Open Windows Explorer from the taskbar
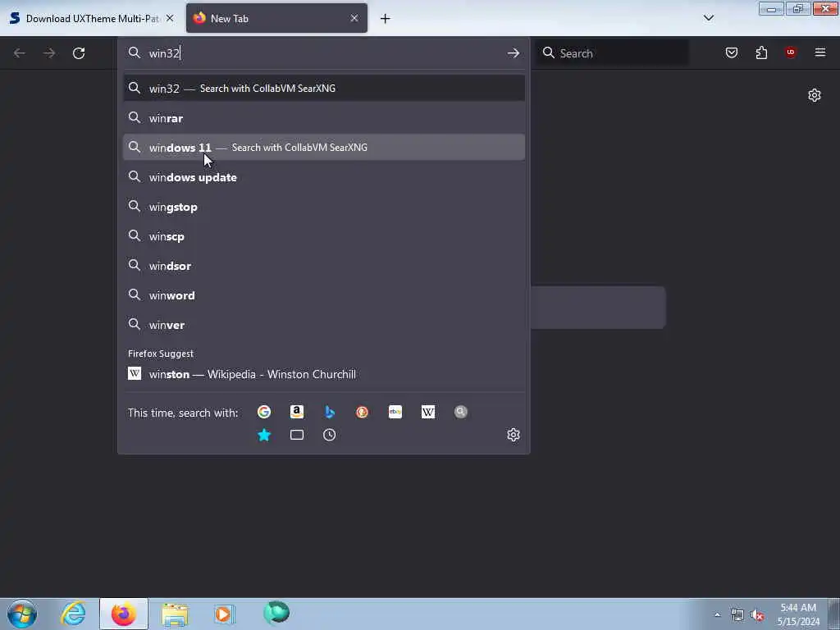This screenshot has width=840, height=630. coord(176,614)
